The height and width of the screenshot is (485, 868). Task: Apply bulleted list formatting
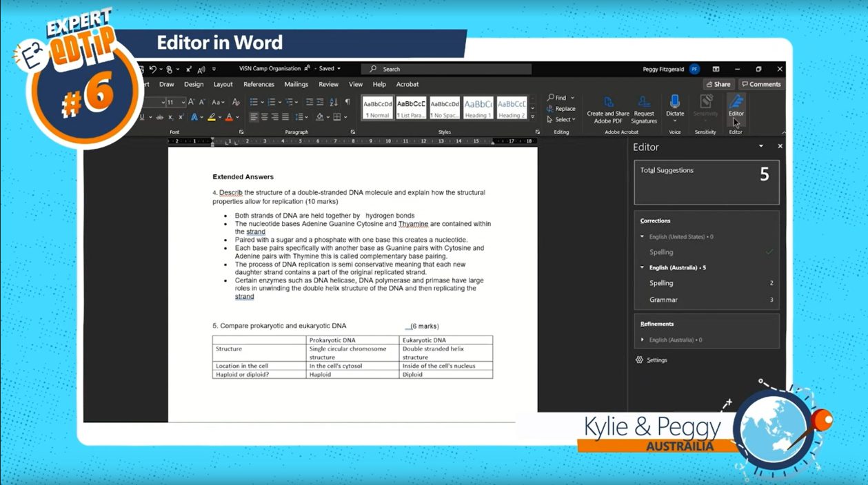(253, 102)
